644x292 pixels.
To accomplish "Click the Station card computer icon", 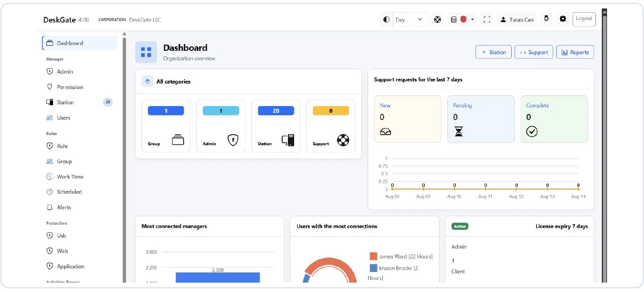I will click(288, 140).
